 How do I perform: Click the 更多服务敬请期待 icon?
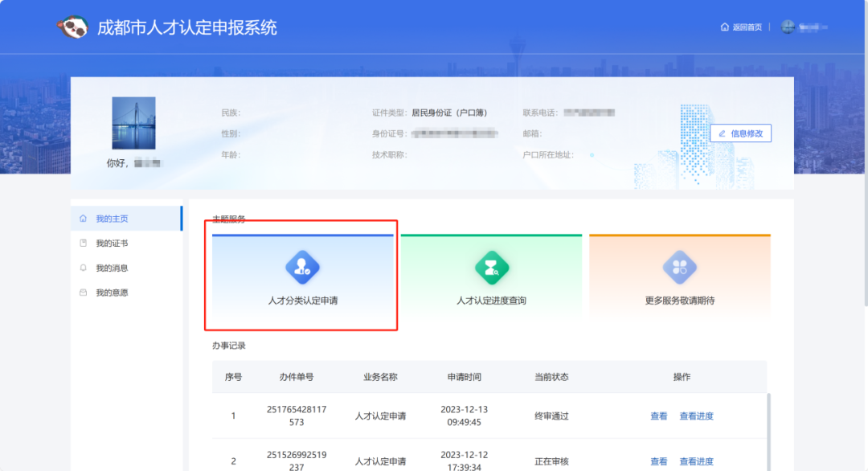[679, 268]
